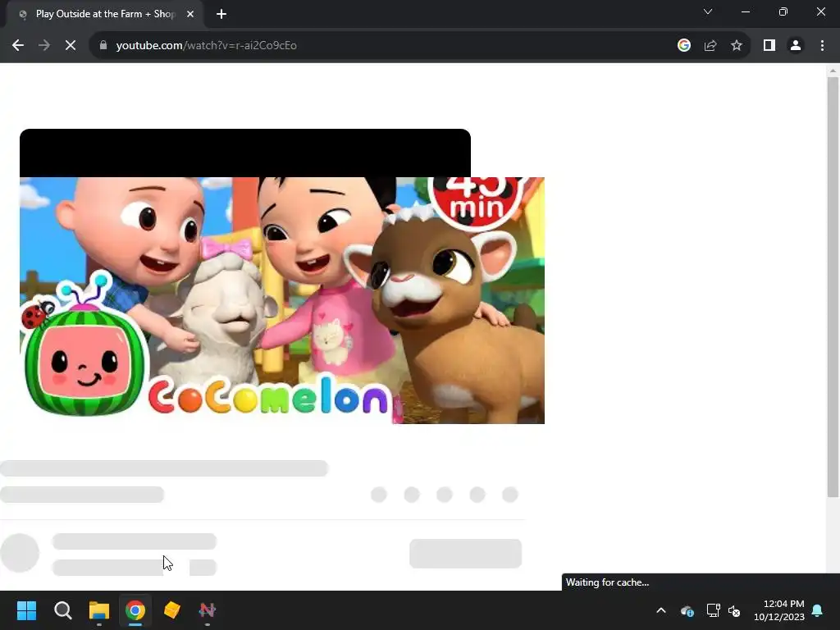
Task: Show hidden system tray icons
Action: coord(661,610)
